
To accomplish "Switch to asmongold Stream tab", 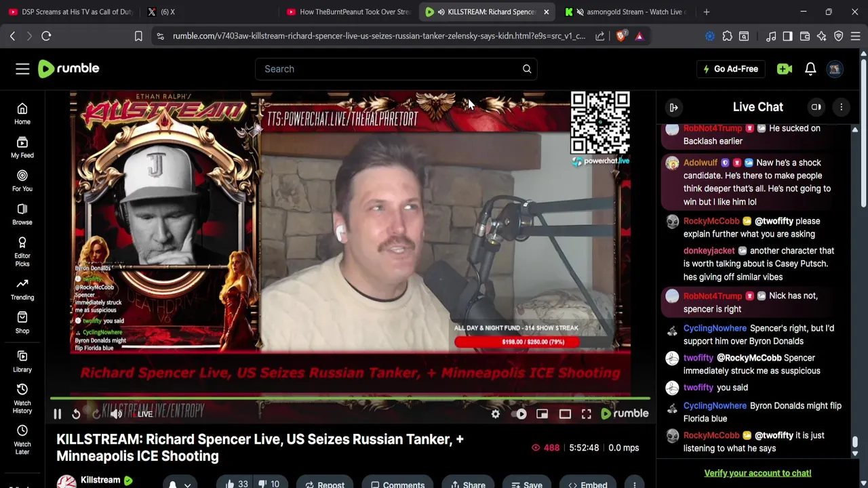I will point(627,12).
